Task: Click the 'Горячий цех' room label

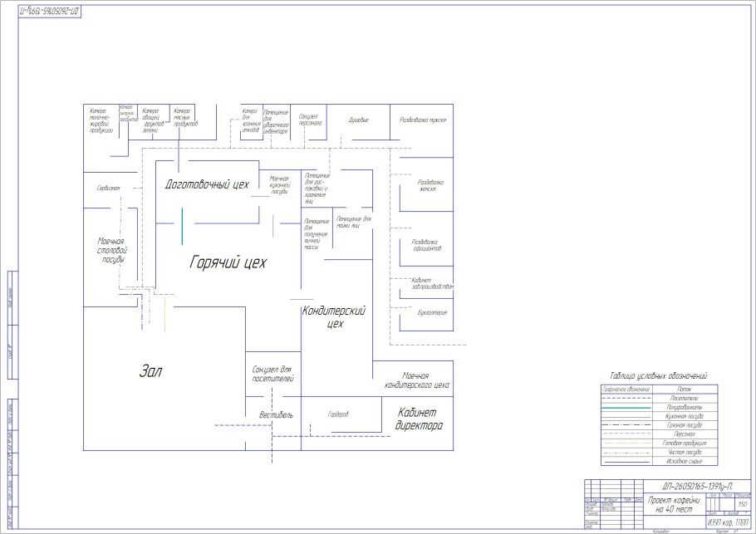Action: (228, 262)
